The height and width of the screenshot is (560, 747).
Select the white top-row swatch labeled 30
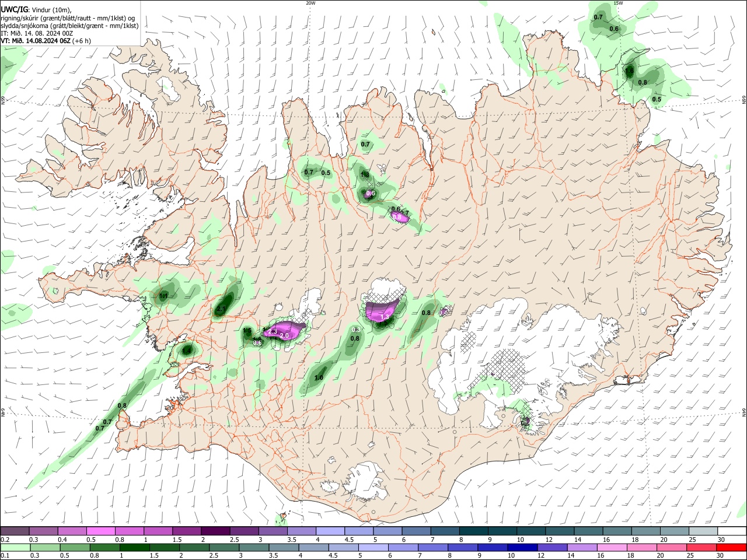point(731,531)
